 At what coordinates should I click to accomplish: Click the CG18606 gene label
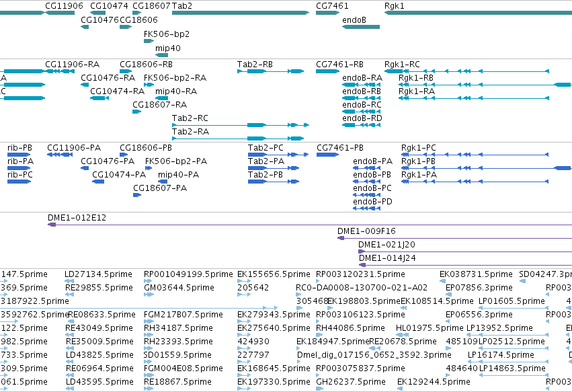pyautogui.click(x=138, y=19)
